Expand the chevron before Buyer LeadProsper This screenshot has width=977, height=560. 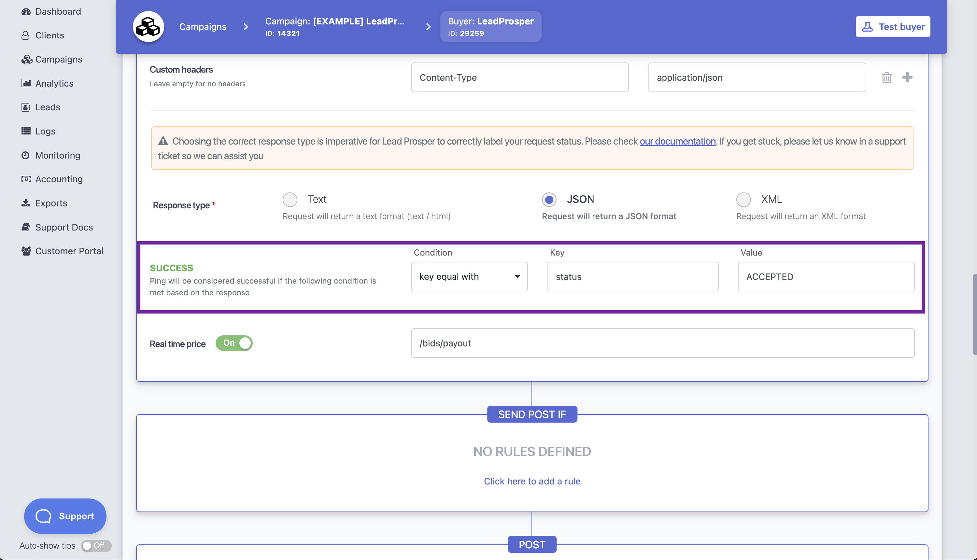[x=428, y=27]
